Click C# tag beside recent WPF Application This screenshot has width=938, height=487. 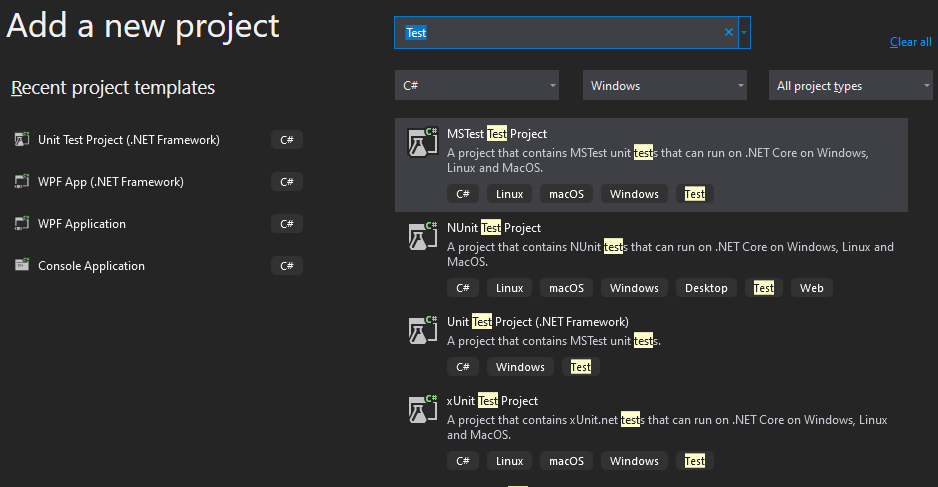287,223
